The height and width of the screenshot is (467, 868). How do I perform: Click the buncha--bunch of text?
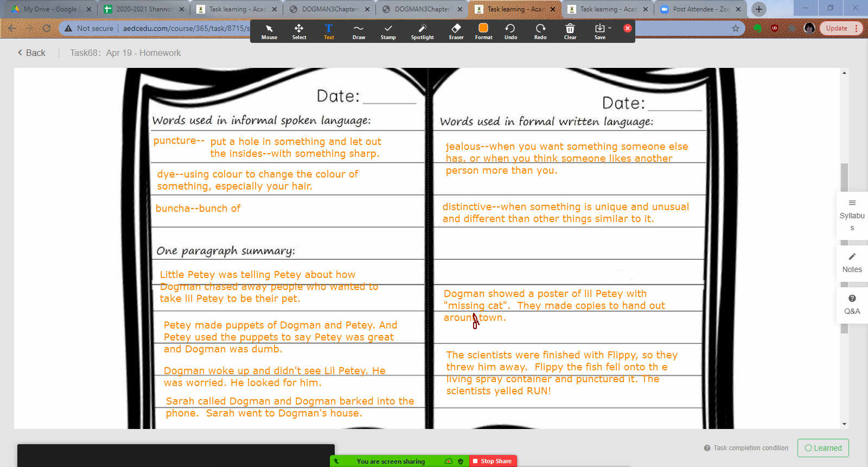pos(198,209)
